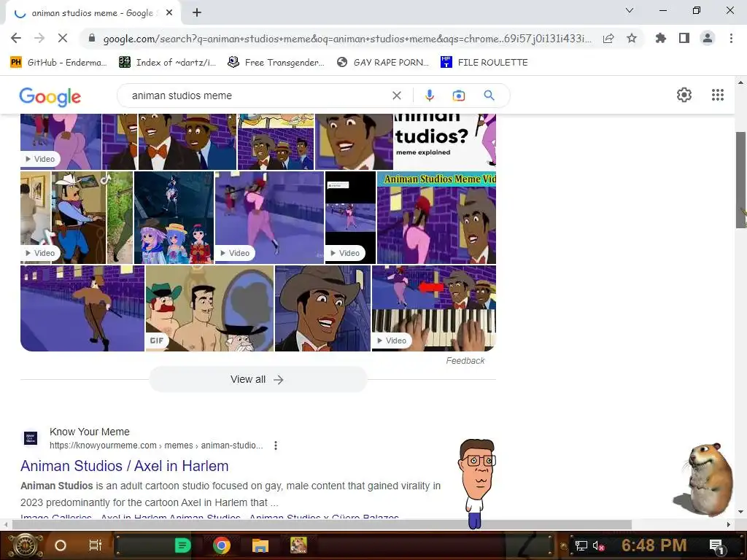This screenshot has height=560, width=747.
Task: Open result options for Know Your Meme
Action: pos(275,446)
